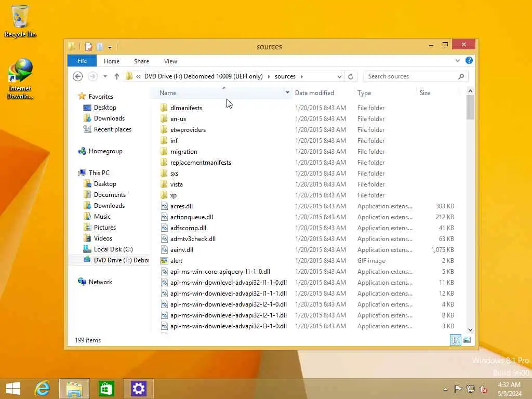
Task: Switch to large icons view layout
Action: (467, 340)
